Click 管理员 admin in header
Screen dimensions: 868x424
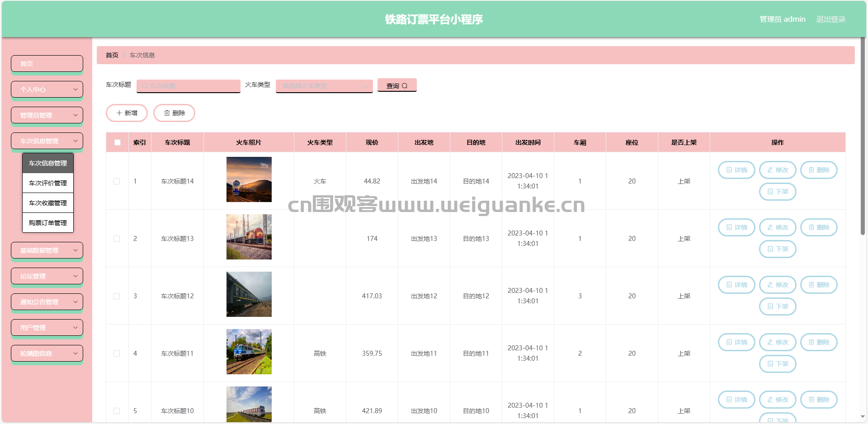tap(783, 19)
